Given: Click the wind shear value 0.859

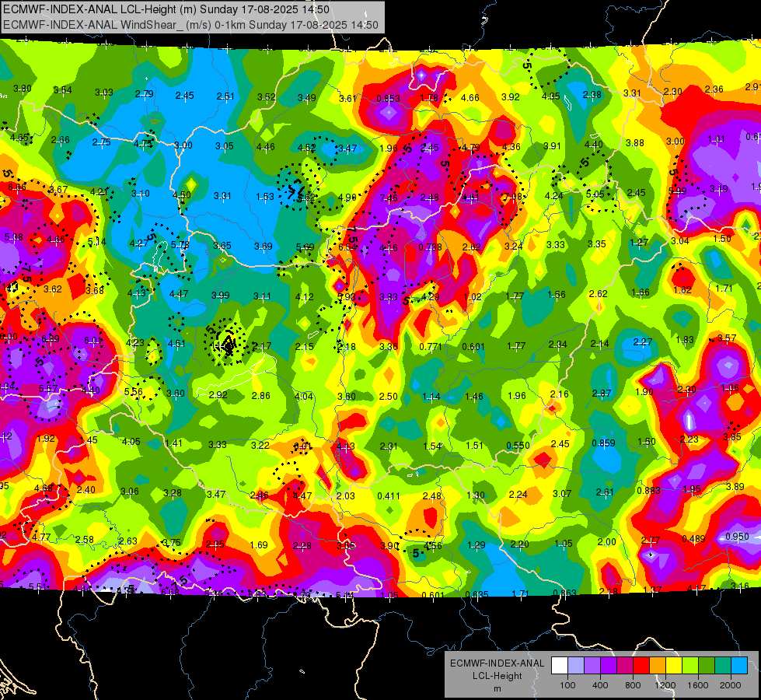Looking at the screenshot, I should tap(603, 443).
